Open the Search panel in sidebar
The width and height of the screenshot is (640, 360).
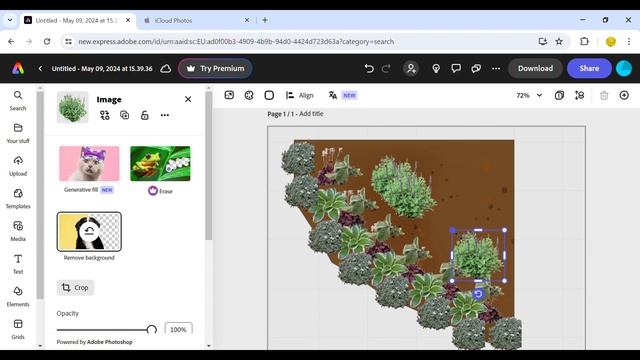pyautogui.click(x=18, y=100)
